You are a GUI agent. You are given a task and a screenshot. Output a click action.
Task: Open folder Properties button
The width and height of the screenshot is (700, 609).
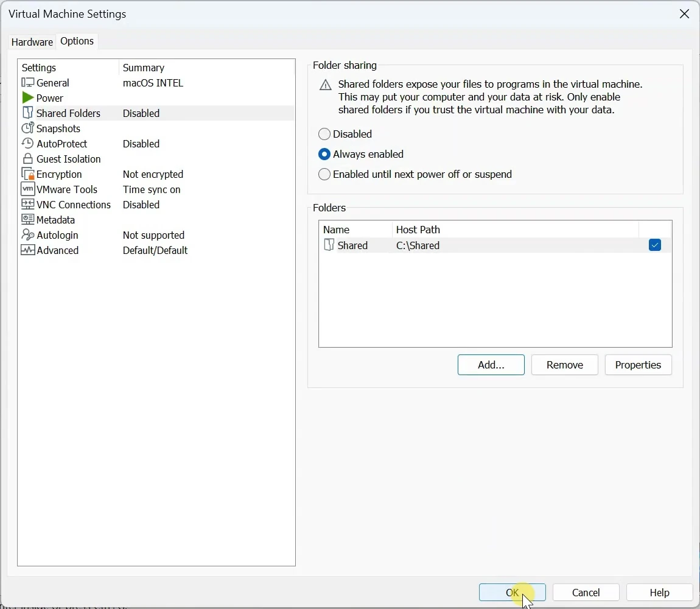point(638,365)
